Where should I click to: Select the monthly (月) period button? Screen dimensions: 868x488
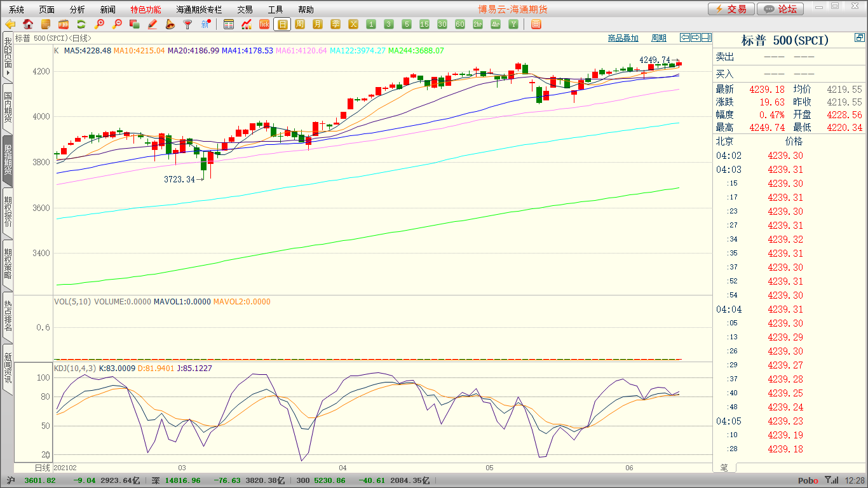click(318, 25)
